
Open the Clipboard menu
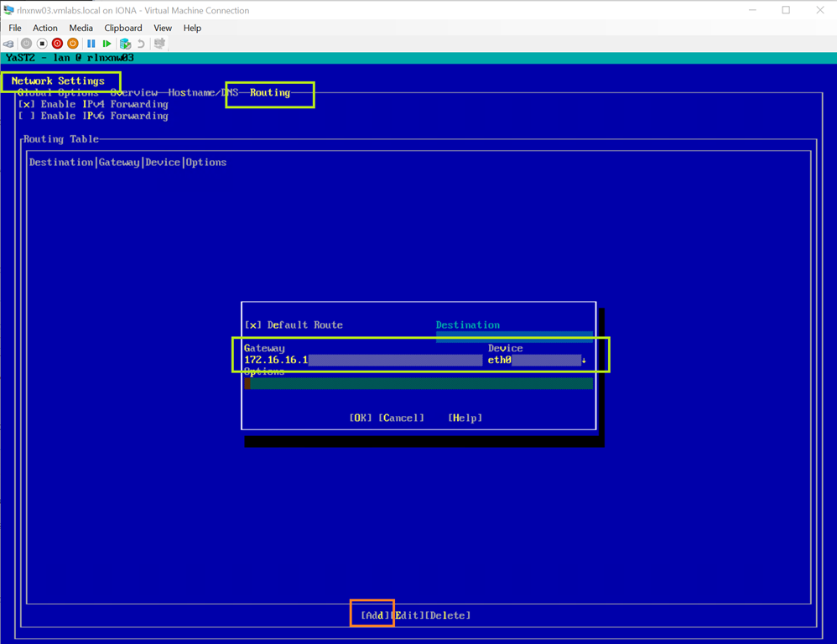coord(123,28)
